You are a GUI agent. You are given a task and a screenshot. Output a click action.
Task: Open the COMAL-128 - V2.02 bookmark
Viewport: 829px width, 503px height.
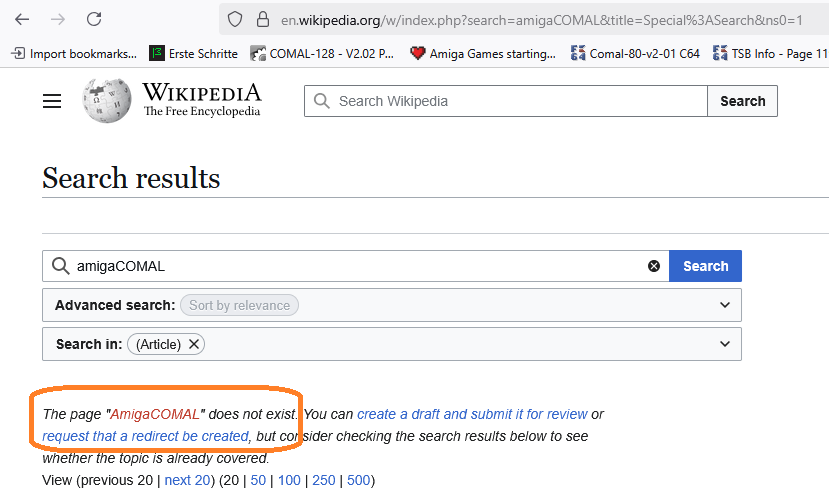(x=323, y=53)
